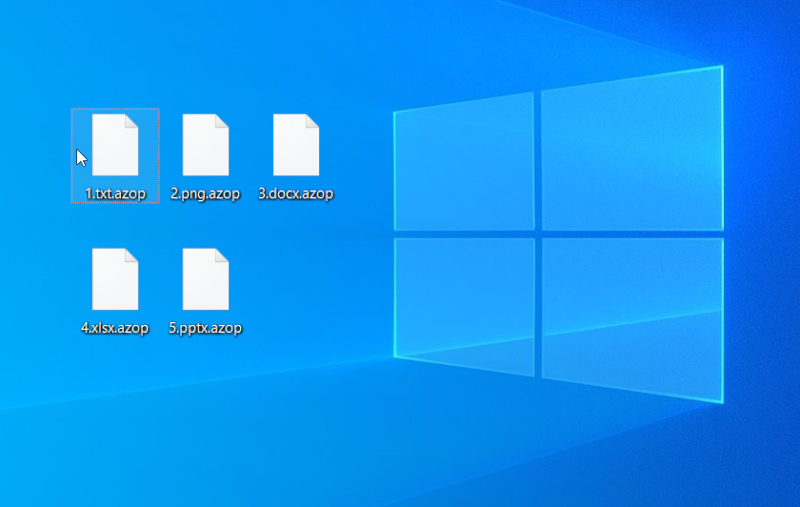The image size is (800, 507).
Task: Select the 2.png.azop file icon
Action: [x=206, y=145]
